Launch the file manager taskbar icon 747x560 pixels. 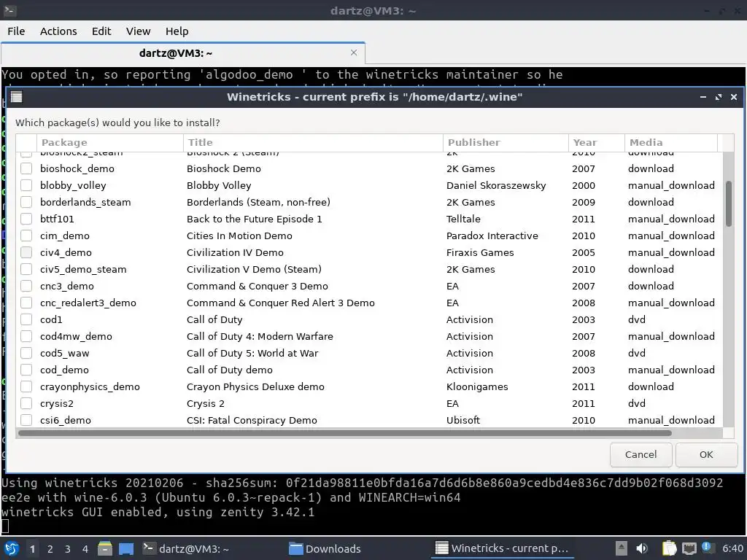pyautogui.click(x=105, y=548)
